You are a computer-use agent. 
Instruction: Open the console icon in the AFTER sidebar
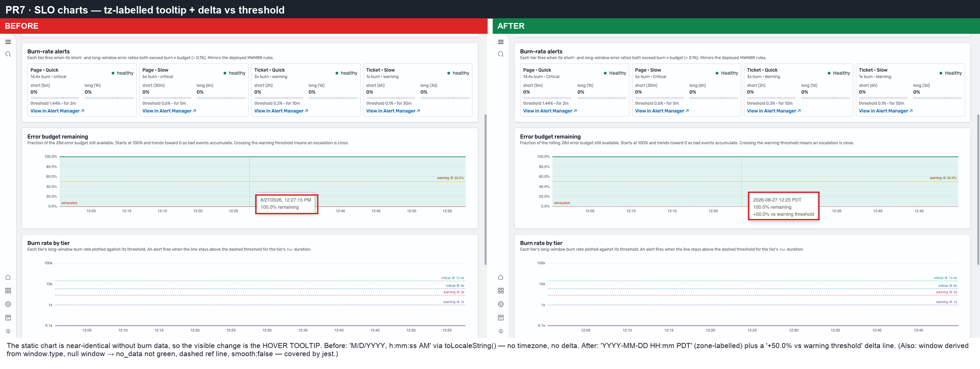[500, 318]
